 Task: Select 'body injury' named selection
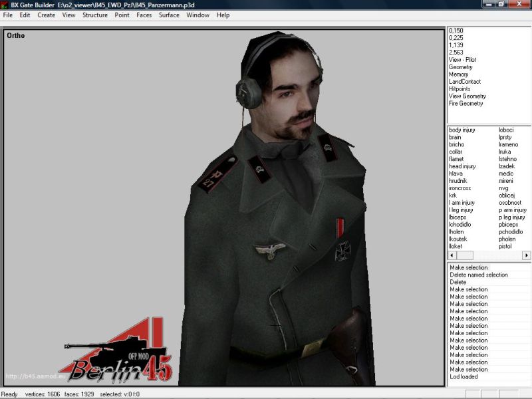(462, 130)
